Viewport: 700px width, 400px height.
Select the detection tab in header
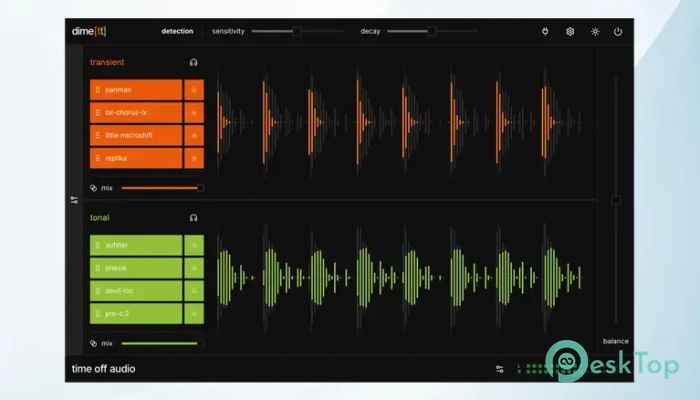(177, 31)
